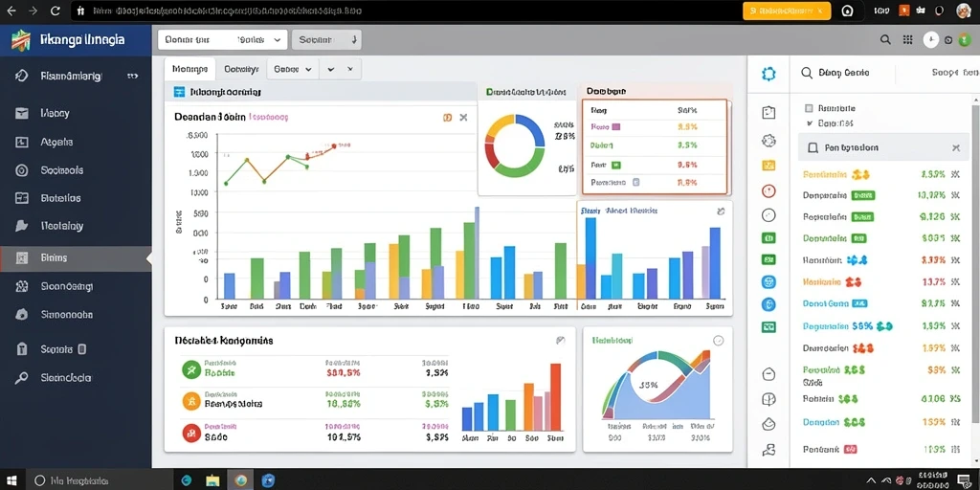Image resolution: width=980 pixels, height=490 pixels.
Task: Click the purple color swatch in the legend table
Action: 615,127
